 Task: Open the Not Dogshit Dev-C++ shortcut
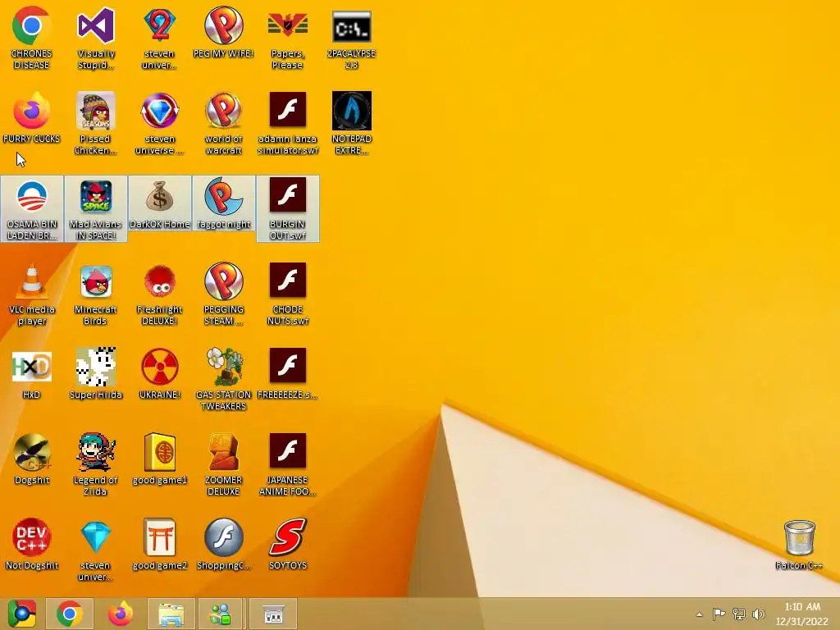click(x=32, y=545)
